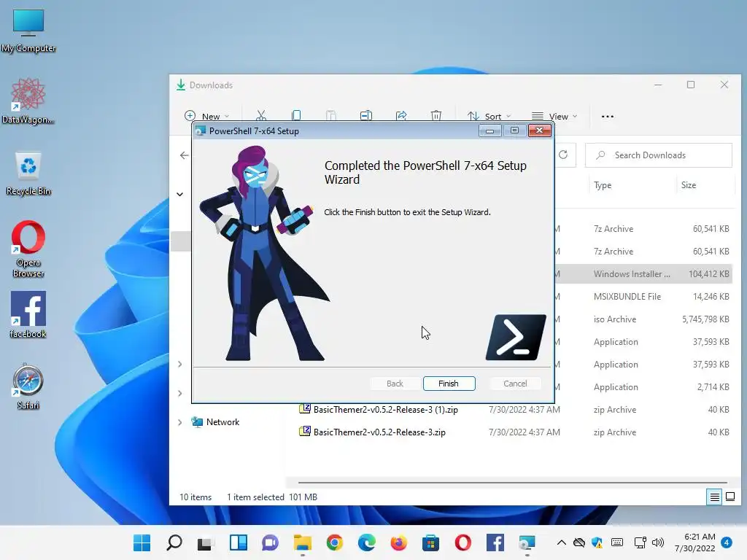Open facebook desktop shortcut

(28, 315)
